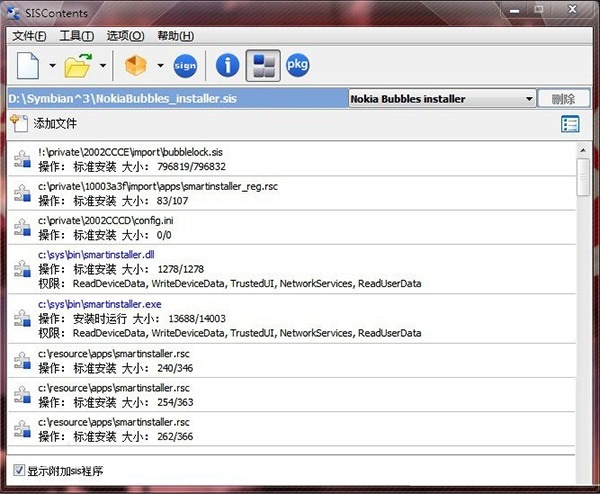Viewport: 600px width, 494px height.
Task: Click the orange package box icon
Action: 136,65
